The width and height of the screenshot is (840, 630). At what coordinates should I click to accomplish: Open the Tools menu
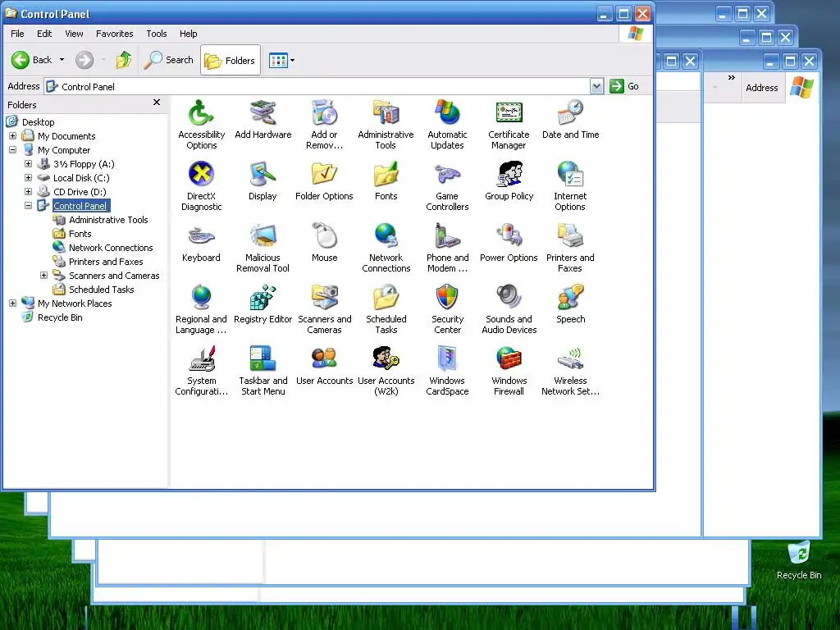coord(157,34)
